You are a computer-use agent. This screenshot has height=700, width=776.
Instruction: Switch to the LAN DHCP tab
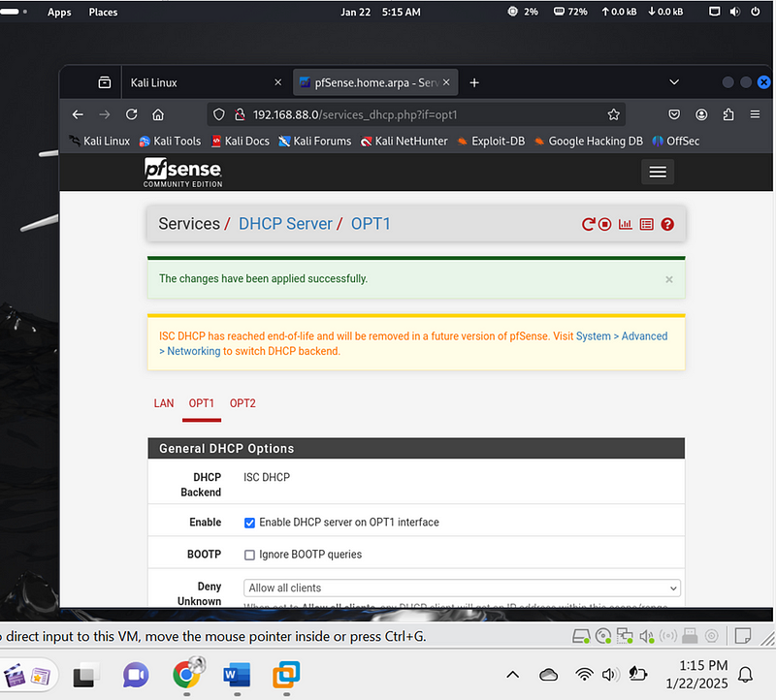[163, 403]
